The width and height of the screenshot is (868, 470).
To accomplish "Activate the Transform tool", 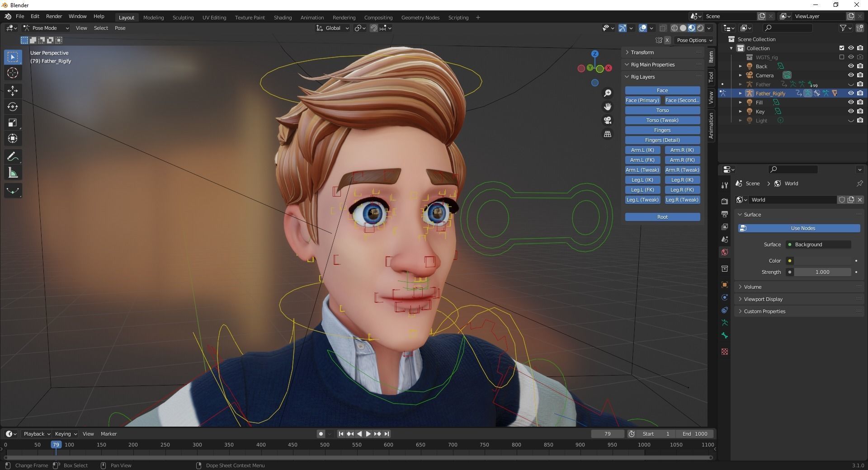I will click(x=13, y=138).
